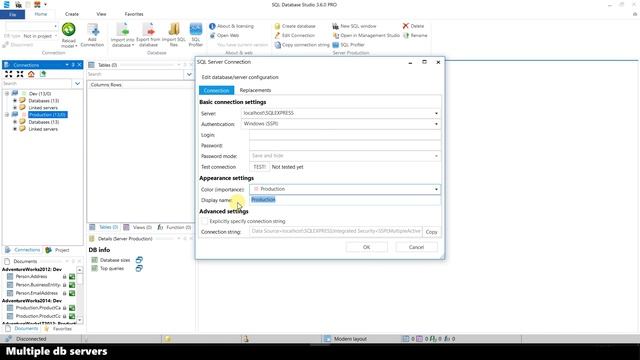
Task: Switch to the Create ribbon tab
Action: 71,14
